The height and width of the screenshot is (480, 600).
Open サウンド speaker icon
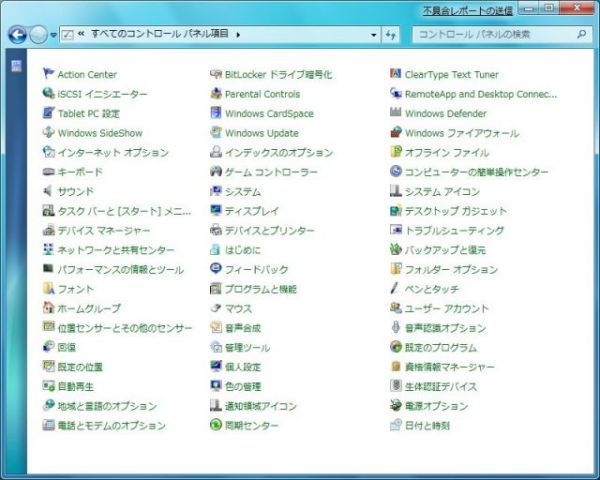[x=48, y=191]
